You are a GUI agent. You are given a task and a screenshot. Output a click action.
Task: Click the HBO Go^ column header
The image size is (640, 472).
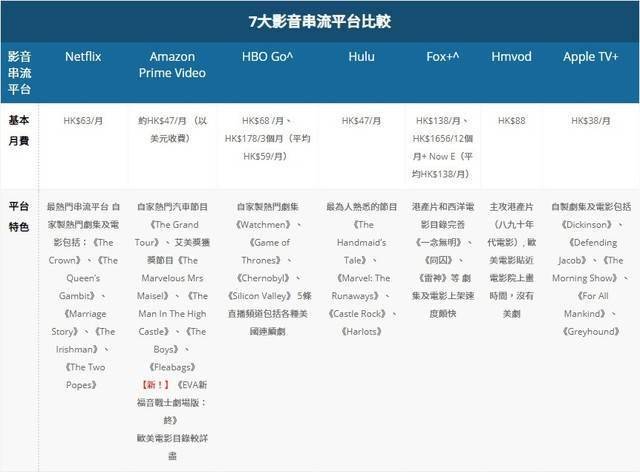pyautogui.click(x=267, y=56)
